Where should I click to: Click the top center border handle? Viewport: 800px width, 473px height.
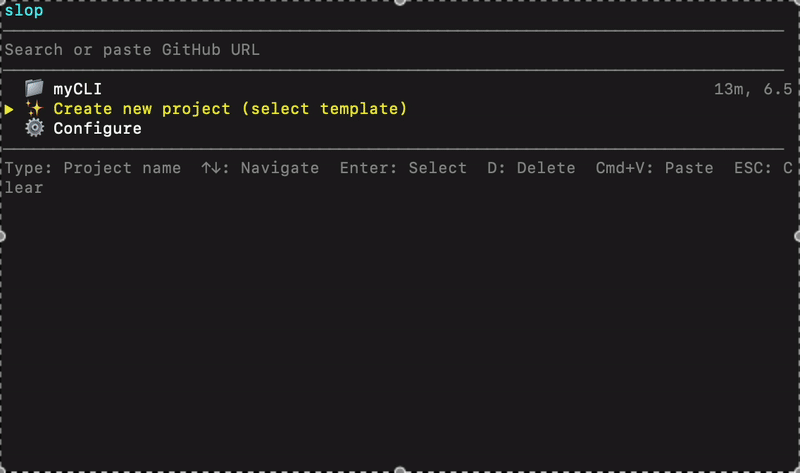[400, 2]
